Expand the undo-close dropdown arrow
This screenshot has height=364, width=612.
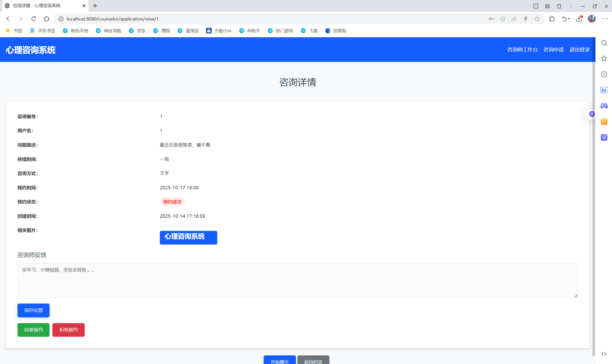pyautogui.click(x=569, y=19)
